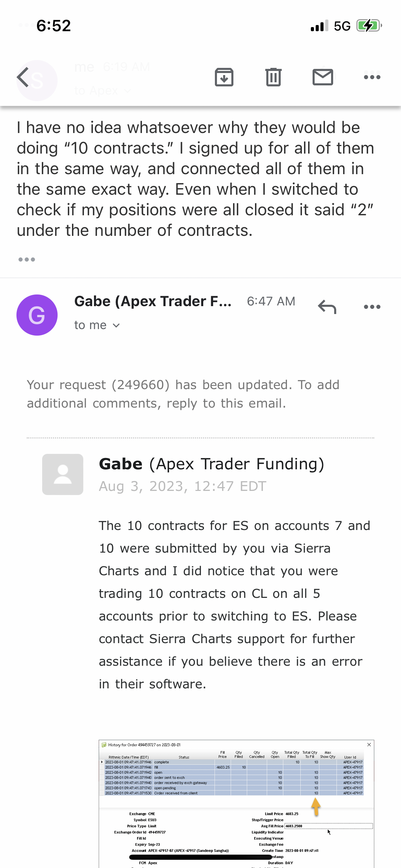Delete the email with trash icon
Screen dimensions: 401x868
click(x=273, y=77)
